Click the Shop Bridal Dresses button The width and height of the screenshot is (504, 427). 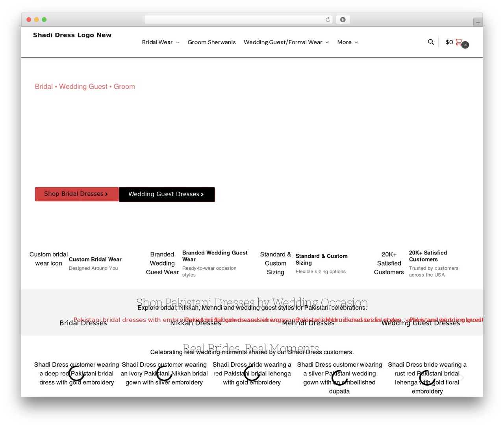click(77, 194)
